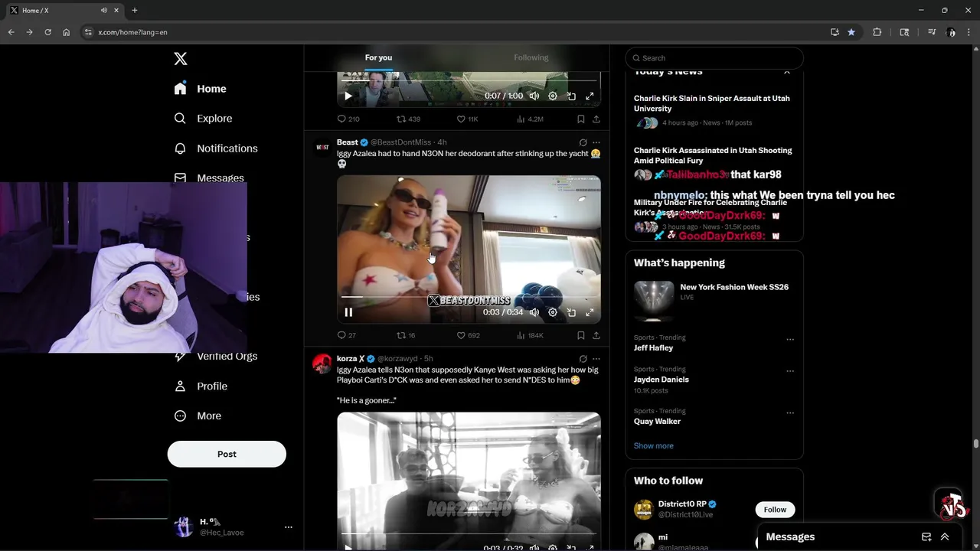The width and height of the screenshot is (980, 551).
Task: Focus the Search input field
Action: coord(714,58)
